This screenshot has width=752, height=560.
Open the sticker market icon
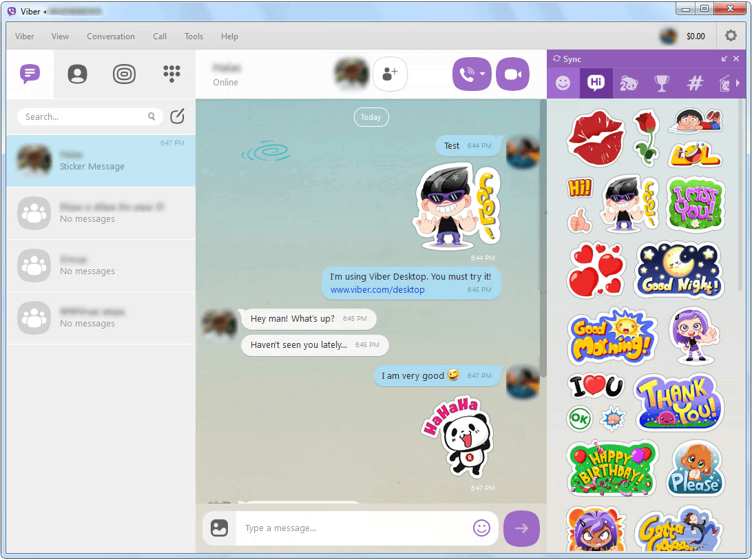click(726, 83)
